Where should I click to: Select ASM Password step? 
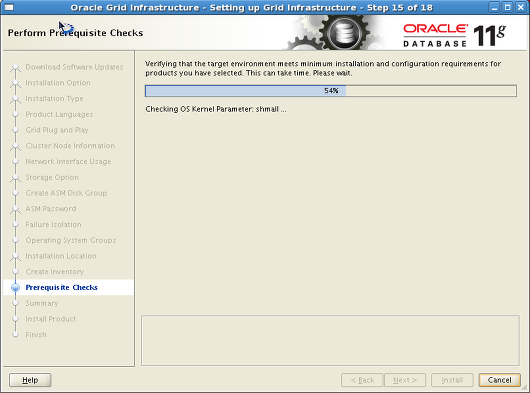click(51, 208)
